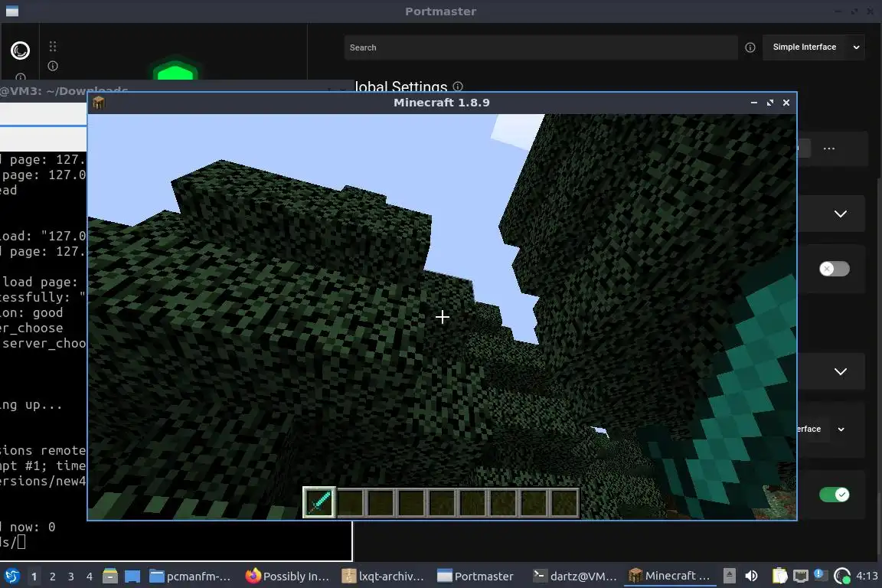This screenshot has width=882, height=588.
Task: Click the green shield status icon in Portmaster
Action: [x=175, y=70]
